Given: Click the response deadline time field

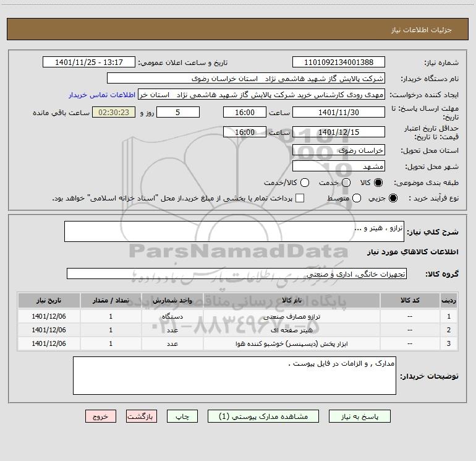Looking at the screenshot, I should (245, 113).
